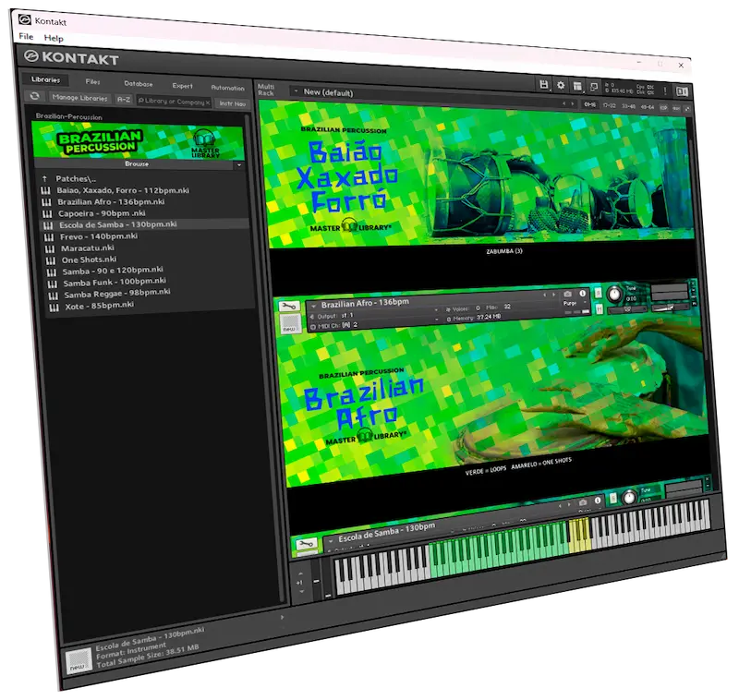Open the Help menu
This screenshot has height=700, width=739.
[54, 38]
